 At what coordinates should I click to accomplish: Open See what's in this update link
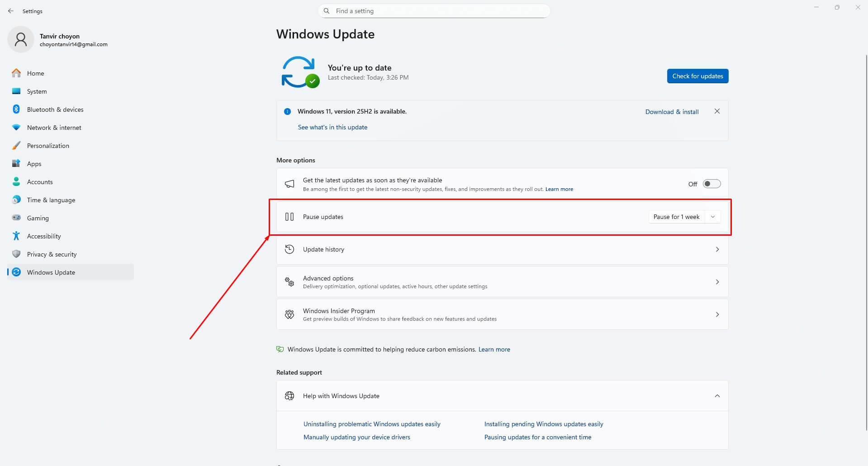[332, 127]
